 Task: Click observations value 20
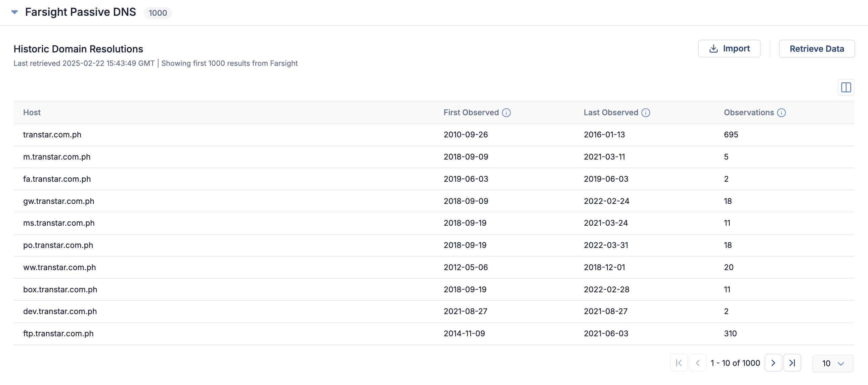[x=729, y=267]
